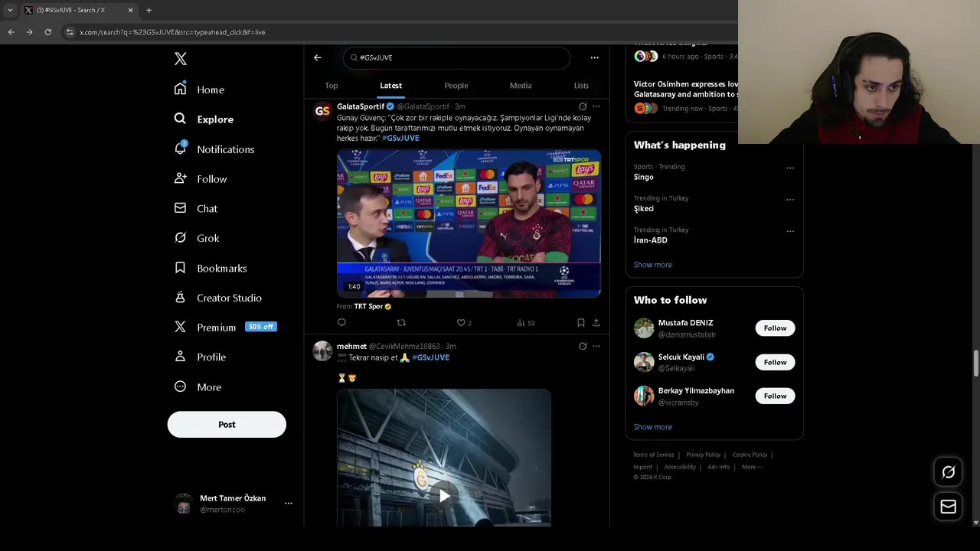The height and width of the screenshot is (551, 980).
Task: Open mehmet's profile avatar
Action: tap(322, 350)
